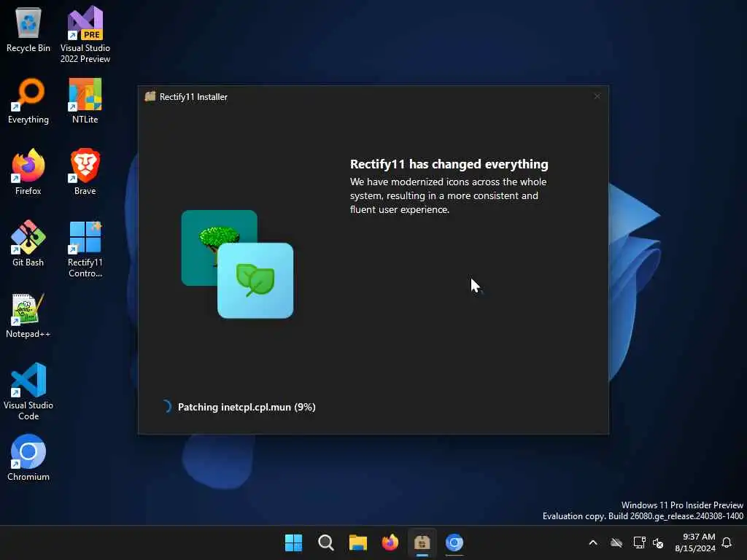Switch to Firefox in the taskbar
This screenshot has height=560, width=747.
[390, 542]
